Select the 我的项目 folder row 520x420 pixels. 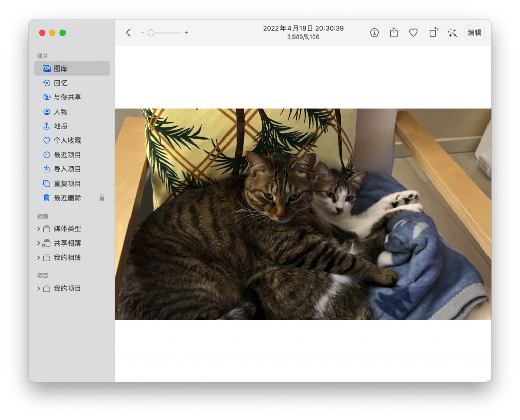point(72,288)
